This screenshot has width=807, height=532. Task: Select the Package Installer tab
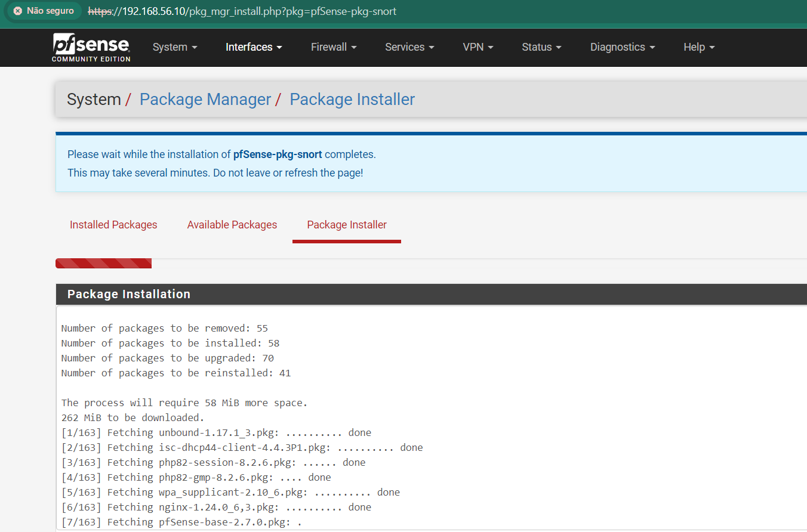pyautogui.click(x=347, y=225)
